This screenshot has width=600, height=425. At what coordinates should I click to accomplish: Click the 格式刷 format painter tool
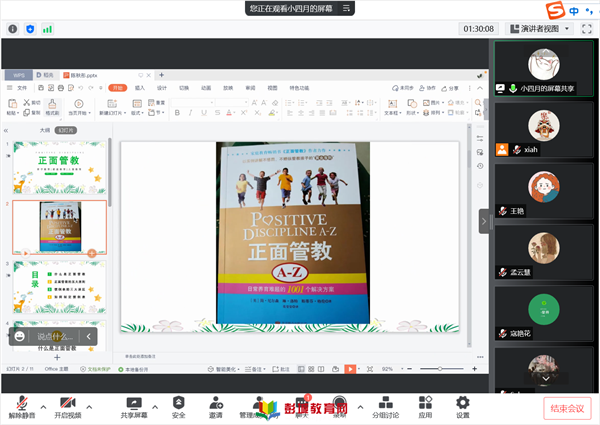(52, 107)
